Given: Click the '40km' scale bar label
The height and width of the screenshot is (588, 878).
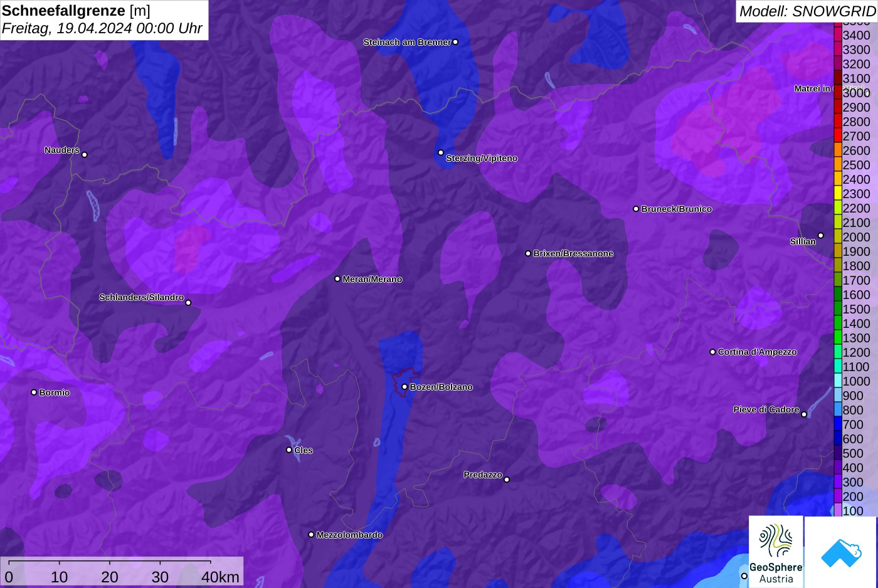Looking at the screenshot, I should (x=220, y=577).
